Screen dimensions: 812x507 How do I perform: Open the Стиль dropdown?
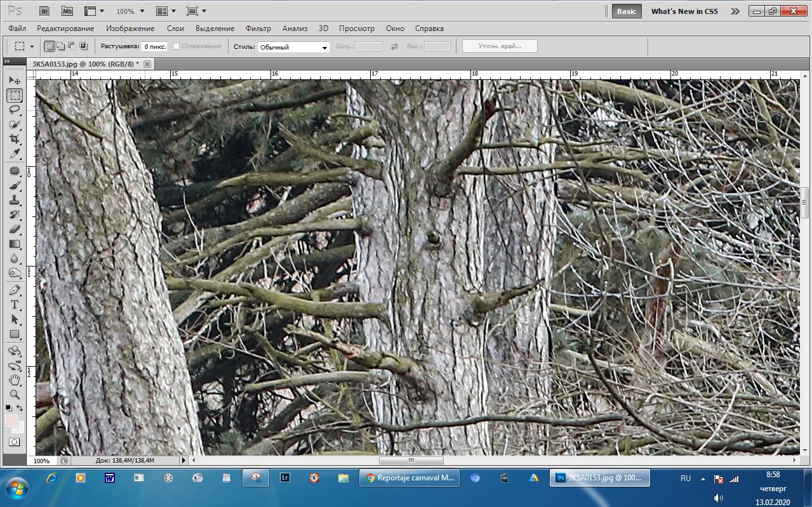(293, 47)
